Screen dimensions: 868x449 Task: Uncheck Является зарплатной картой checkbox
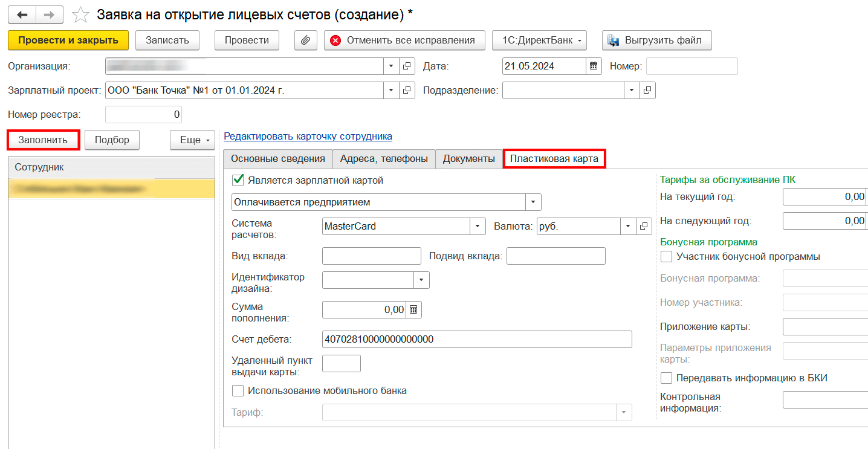click(239, 180)
